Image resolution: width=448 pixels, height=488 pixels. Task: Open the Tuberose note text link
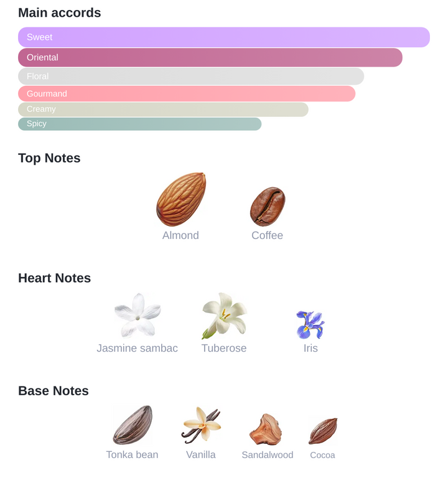[224, 348]
